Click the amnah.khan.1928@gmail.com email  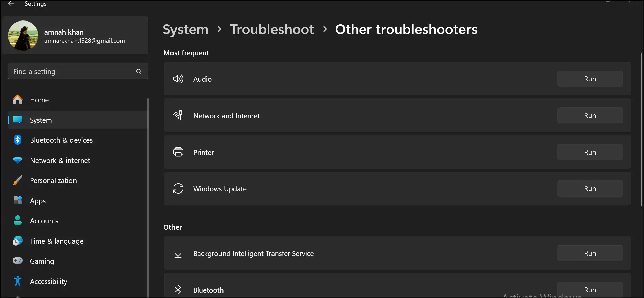click(85, 41)
